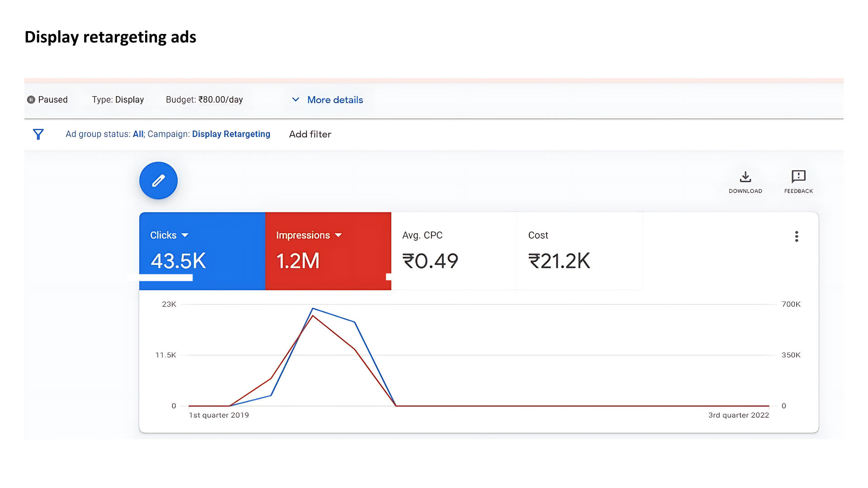
Task: Click the blue pencil edit button
Action: tap(158, 181)
